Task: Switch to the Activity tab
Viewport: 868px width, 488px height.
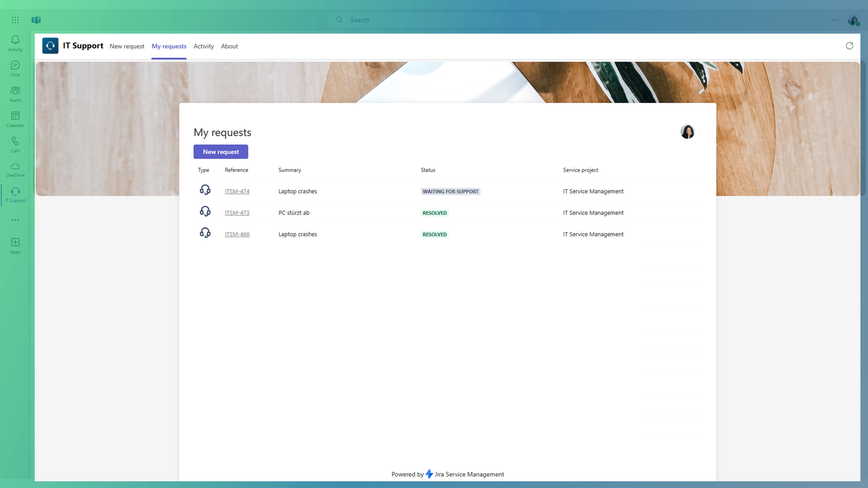Action: point(203,46)
